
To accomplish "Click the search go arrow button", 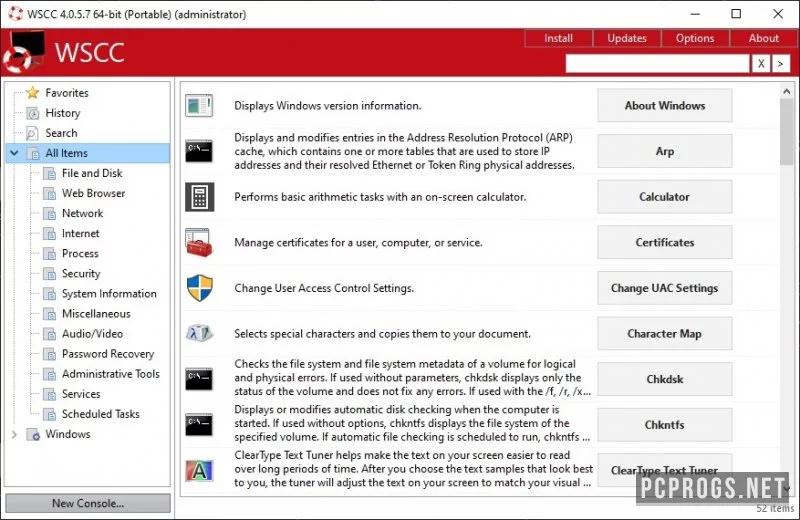I will tap(780, 63).
